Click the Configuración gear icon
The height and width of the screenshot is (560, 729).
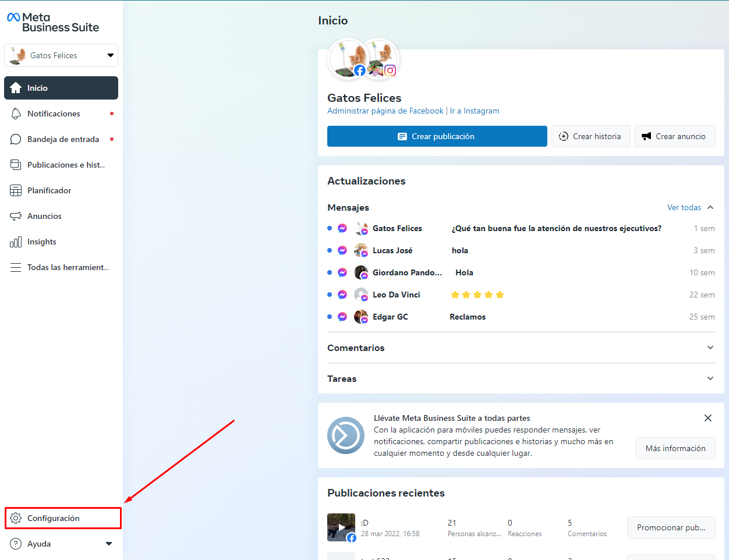coord(16,518)
